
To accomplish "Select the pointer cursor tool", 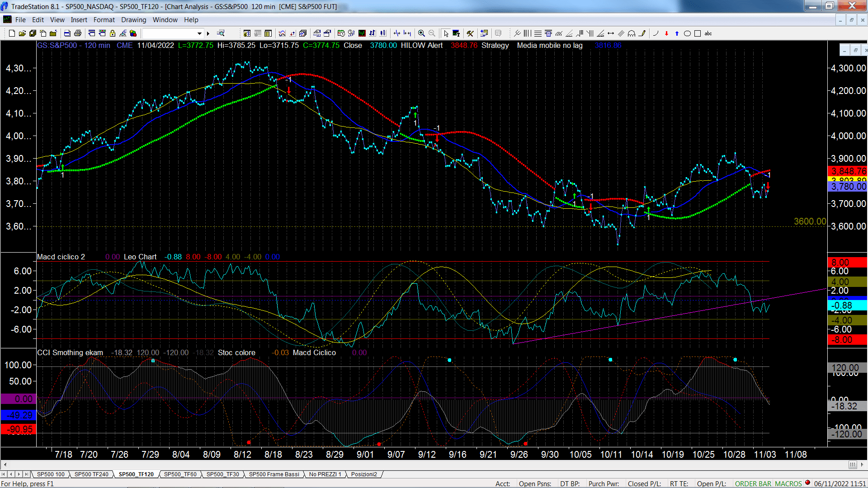I will [446, 33].
